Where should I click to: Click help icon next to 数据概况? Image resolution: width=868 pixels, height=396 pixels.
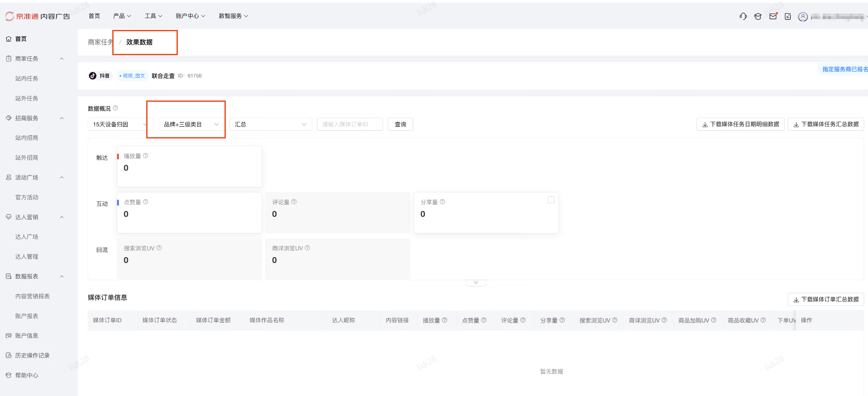115,108
